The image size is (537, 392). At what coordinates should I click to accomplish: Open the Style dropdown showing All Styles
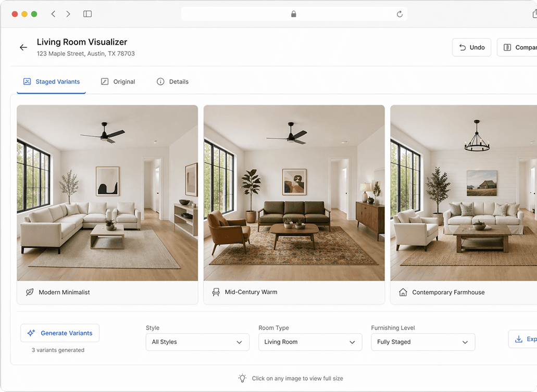(197, 342)
